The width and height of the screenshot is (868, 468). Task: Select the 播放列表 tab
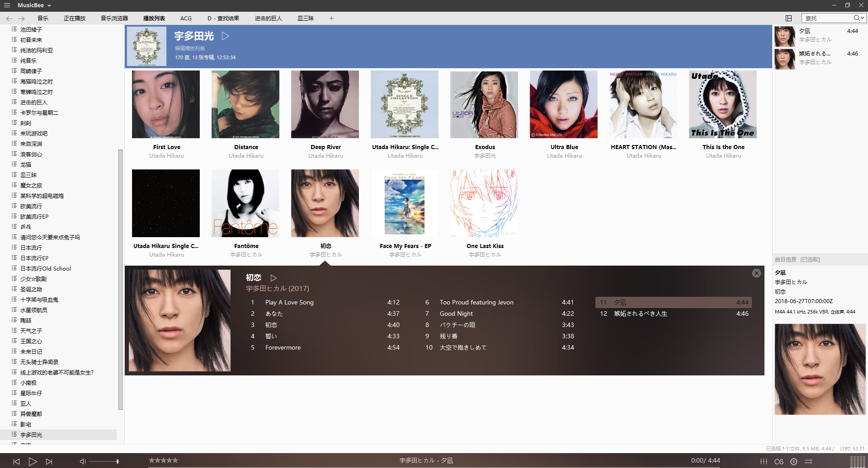(x=154, y=19)
